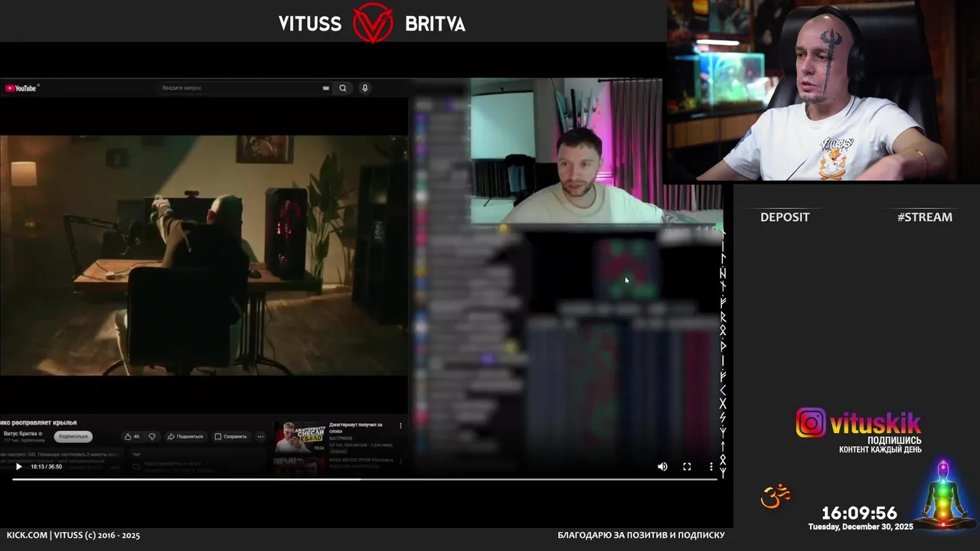Open the 'КРАХ МЕЛЛСТРОЯ' recommended video title
The width and height of the screenshot is (980, 551).
(361, 462)
